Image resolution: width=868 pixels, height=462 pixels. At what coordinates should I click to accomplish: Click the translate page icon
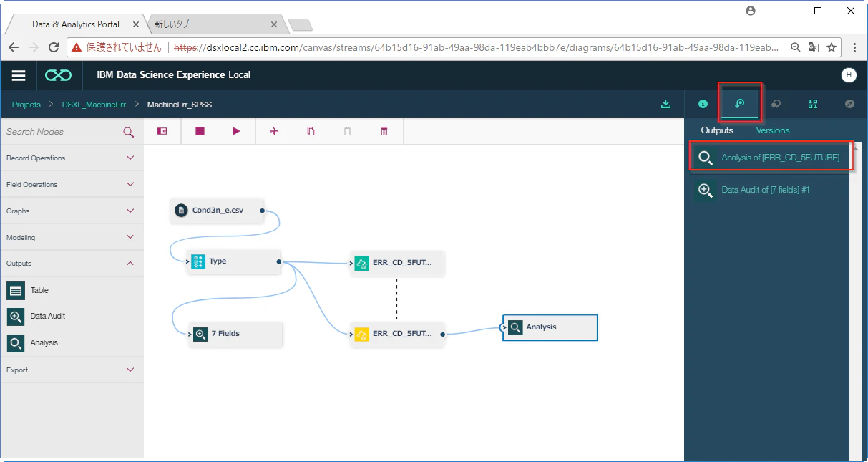[x=814, y=47]
